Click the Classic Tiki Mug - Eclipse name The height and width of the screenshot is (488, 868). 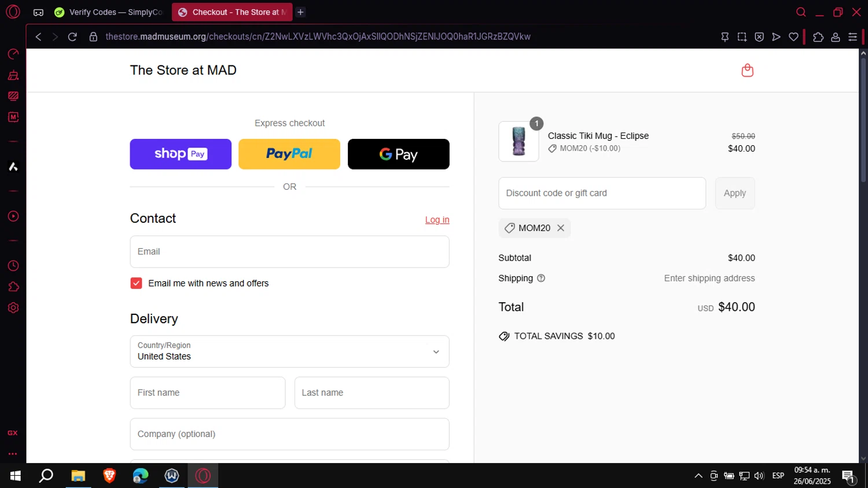coord(598,136)
